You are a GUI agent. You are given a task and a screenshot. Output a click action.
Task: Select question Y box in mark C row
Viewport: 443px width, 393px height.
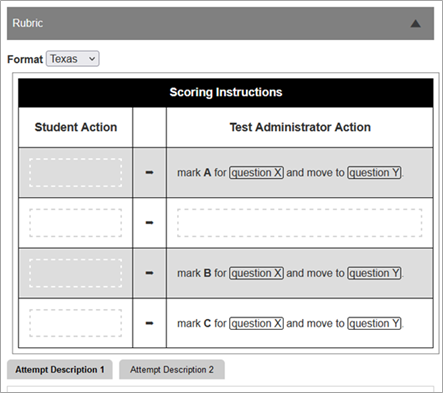[x=374, y=323]
